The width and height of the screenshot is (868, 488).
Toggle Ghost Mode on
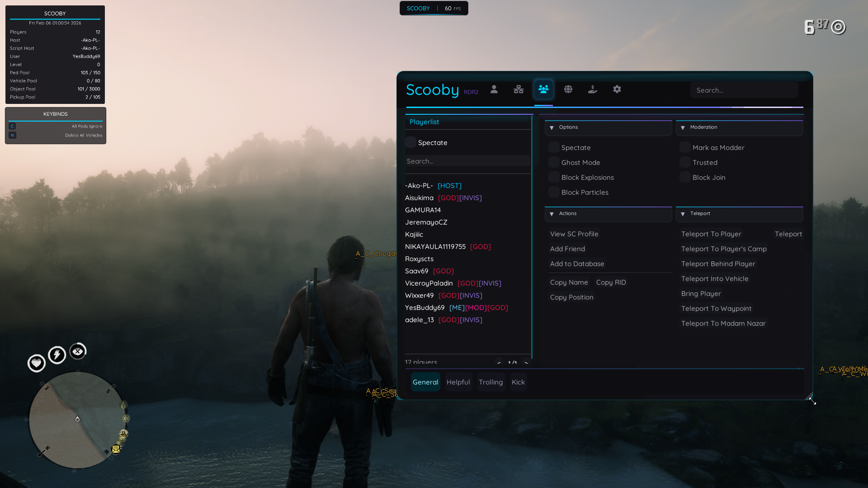tap(553, 162)
